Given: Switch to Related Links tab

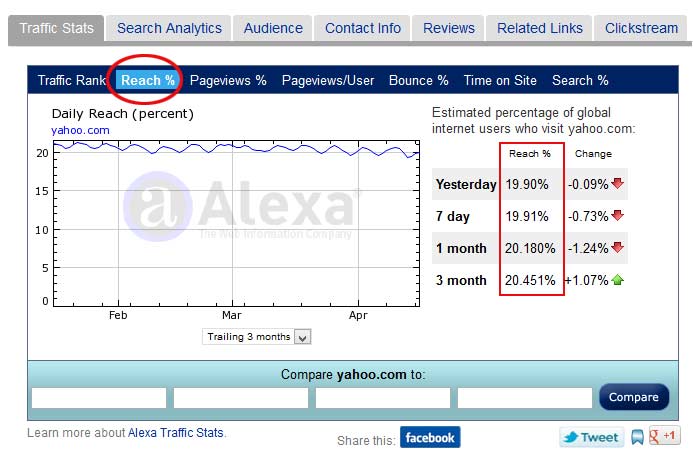Looking at the screenshot, I should click(540, 28).
